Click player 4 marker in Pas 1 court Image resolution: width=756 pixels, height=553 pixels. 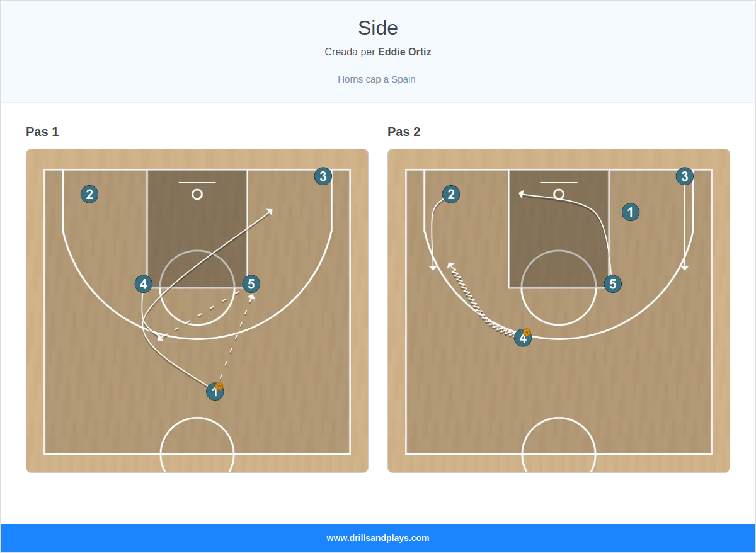click(144, 284)
